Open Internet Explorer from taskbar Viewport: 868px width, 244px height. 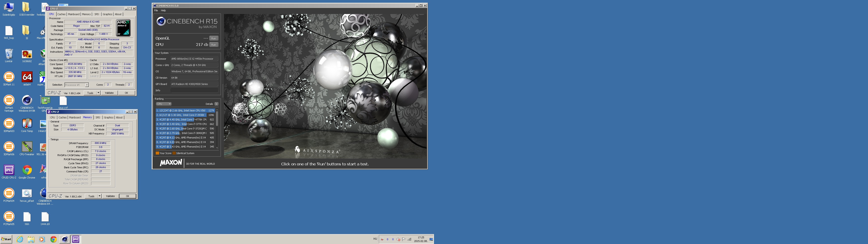(x=20, y=239)
